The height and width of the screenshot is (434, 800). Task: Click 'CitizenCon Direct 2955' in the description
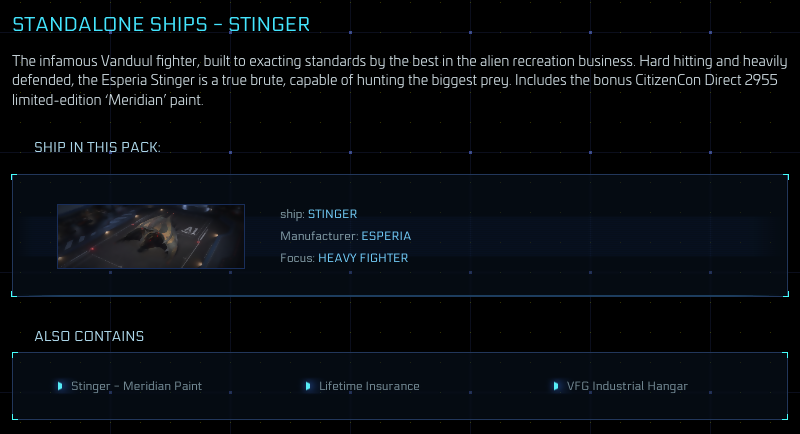tap(706, 80)
